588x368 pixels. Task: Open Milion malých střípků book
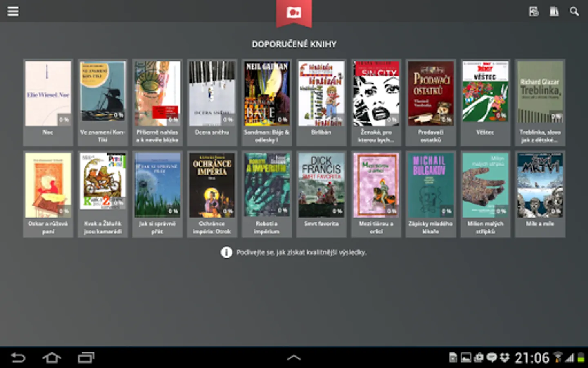[x=486, y=194]
